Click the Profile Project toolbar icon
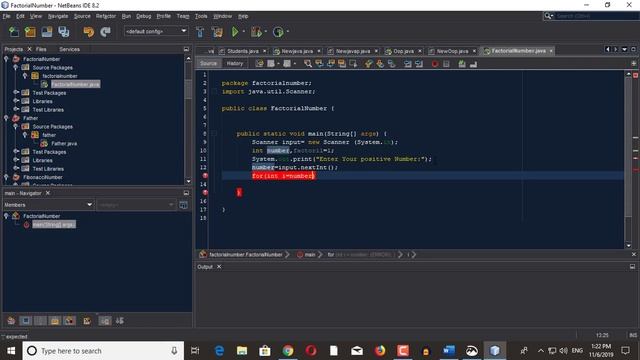This screenshot has width=640, height=360. (278, 31)
